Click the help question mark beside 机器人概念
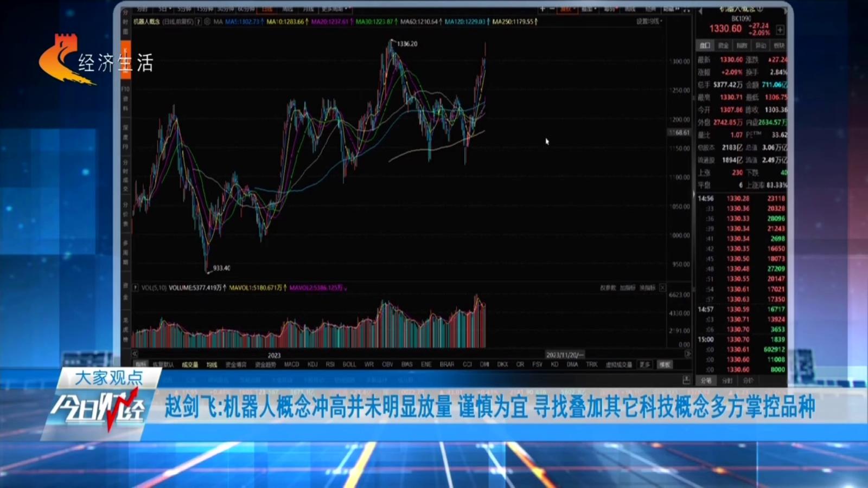Screen dimensions: 868x488 pos(199,22)
